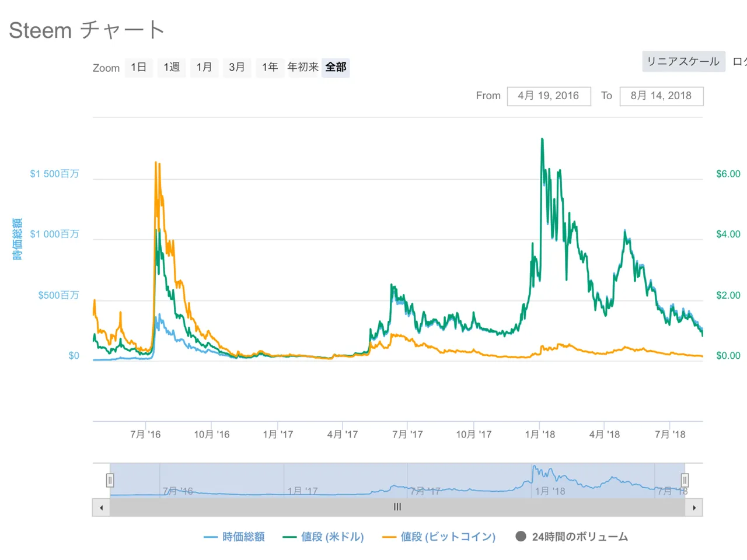This screenshot has width=747, height=560.
Task: Click the navigator left range handle
Action: (110, 480)
